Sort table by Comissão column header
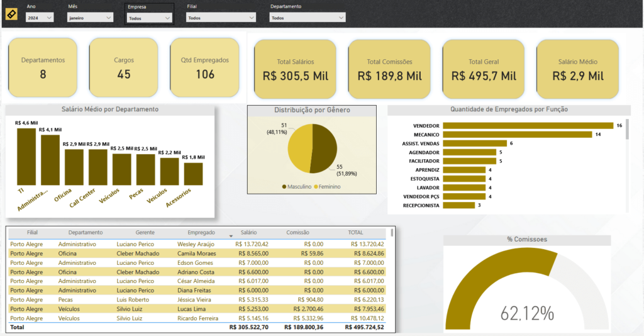The image size is (644, 336). click(x=297, y=232)
